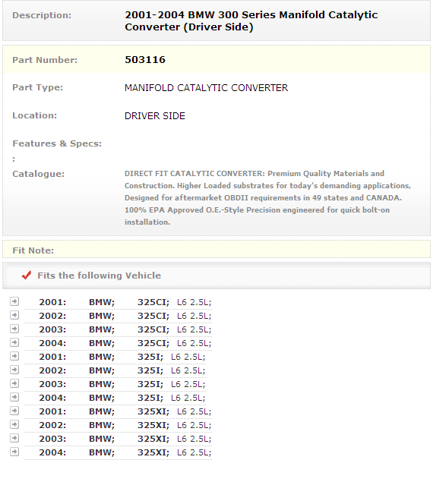The height and width of the screenshot is (504, 433).
Task: Click arrow icon beside 2004 BMW 325XI
Action: pyautogui.click(x=14, y=452)
